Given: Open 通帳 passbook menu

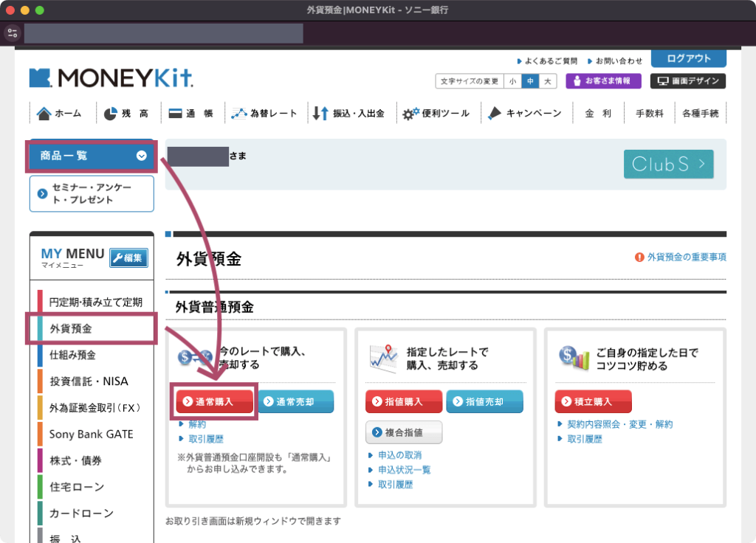Looking at the screenshot, I should tap(191, 113).
